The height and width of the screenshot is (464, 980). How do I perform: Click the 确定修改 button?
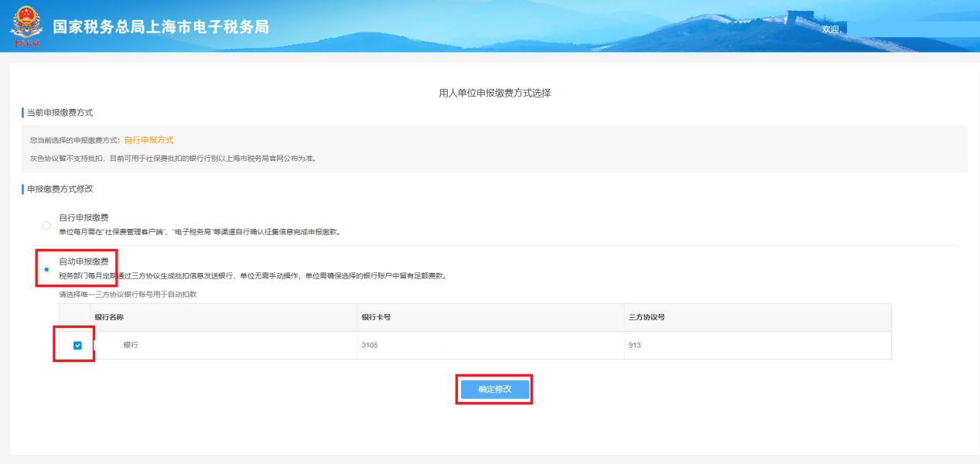point(494,389)
